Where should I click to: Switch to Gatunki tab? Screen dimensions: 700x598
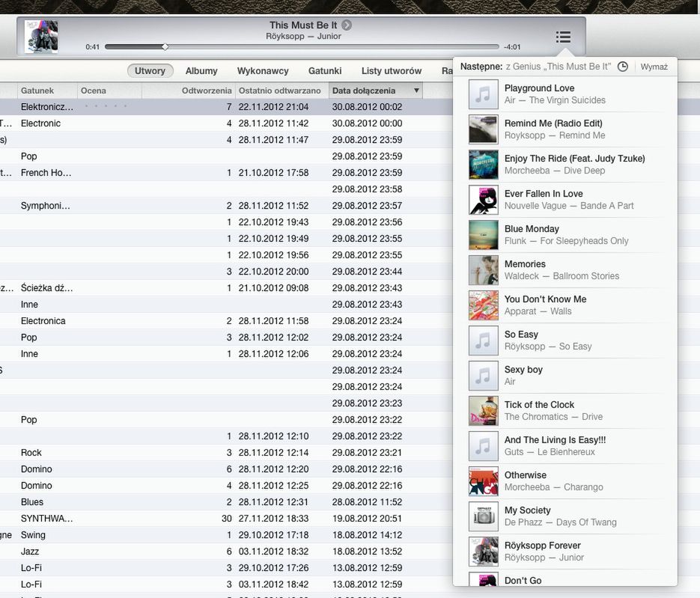[x=325, y=71]
